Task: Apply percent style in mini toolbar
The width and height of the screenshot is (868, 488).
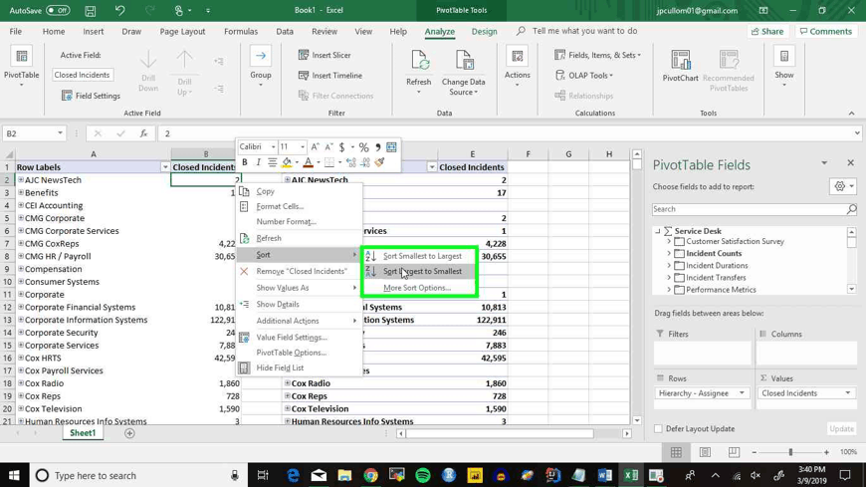Action: pyautogui.click(x=363, y=146)
